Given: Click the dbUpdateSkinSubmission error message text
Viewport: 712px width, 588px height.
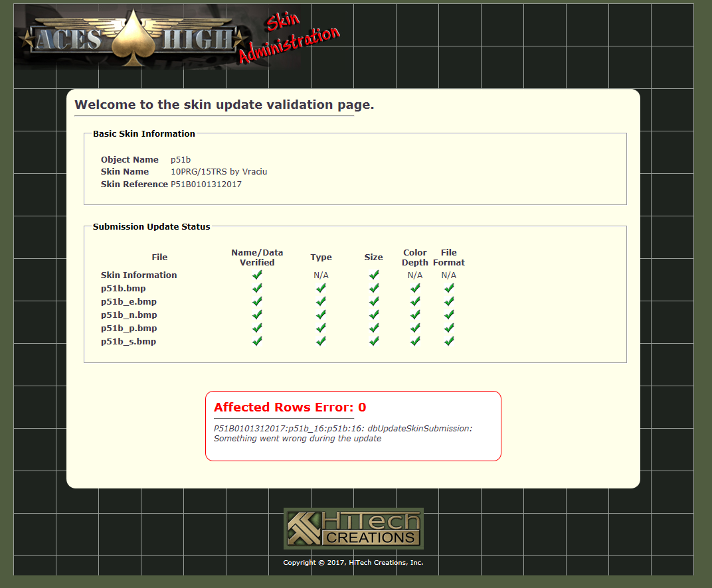Looking at the screenshot, I should pyautogui.click(x=343, y=433).
